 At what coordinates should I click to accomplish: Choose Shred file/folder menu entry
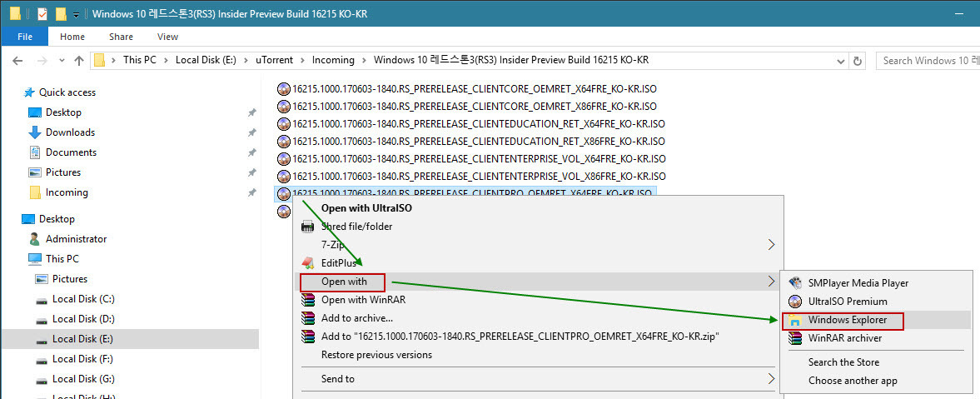pyautogui.click(x=357, y=227)
